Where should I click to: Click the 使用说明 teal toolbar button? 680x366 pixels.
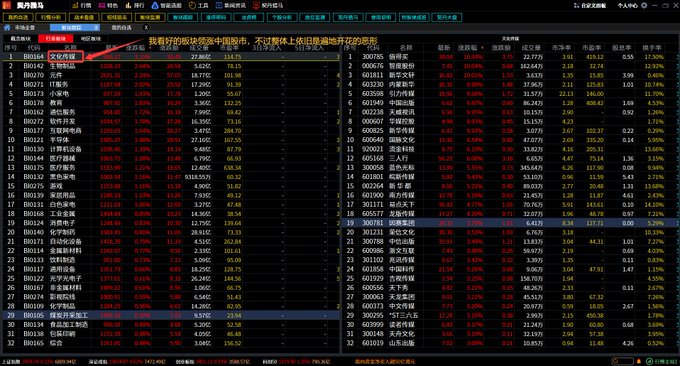[381, 17]
